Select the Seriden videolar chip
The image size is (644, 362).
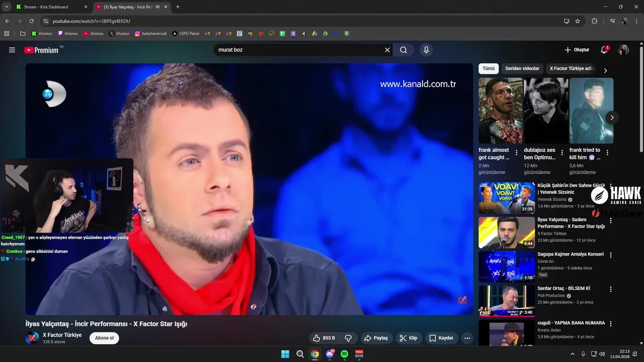(x=522, y=68)
